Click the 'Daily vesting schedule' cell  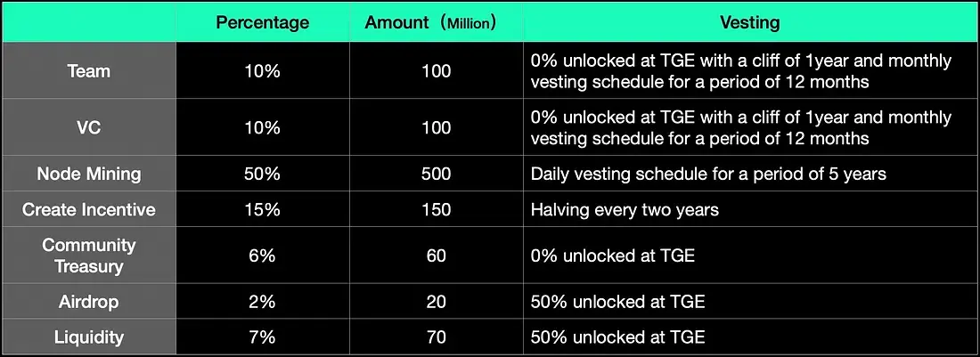click(x=708, y=174)
